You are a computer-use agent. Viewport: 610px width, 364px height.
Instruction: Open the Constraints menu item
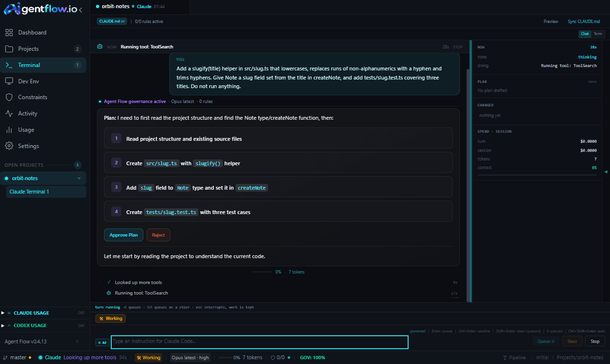click(x=43, y=97)
